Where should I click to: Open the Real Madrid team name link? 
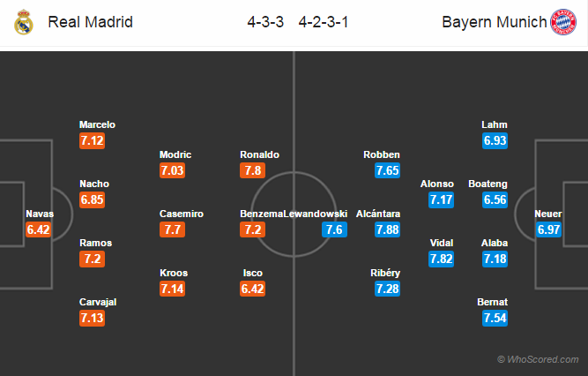coord(91,22)
